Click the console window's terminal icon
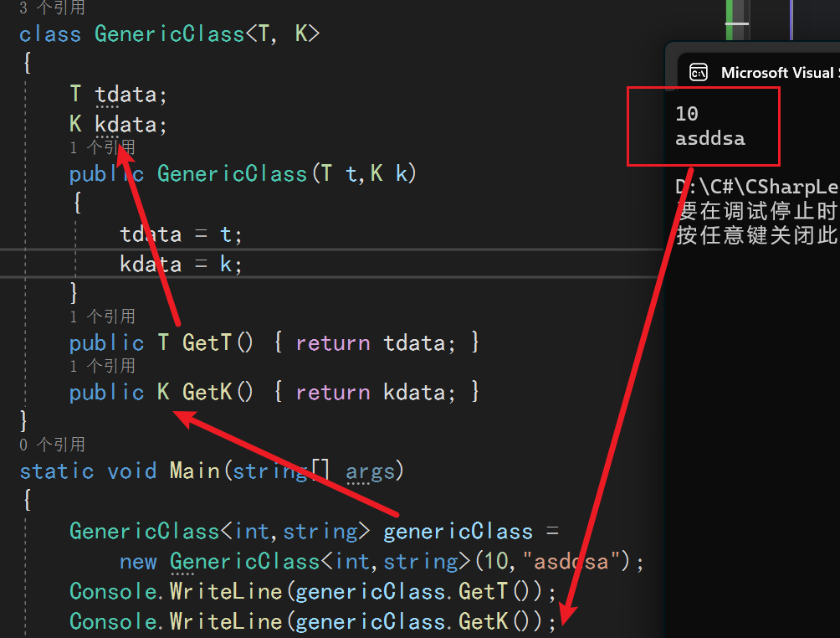840x638 pixels. (x=699, y=73)
